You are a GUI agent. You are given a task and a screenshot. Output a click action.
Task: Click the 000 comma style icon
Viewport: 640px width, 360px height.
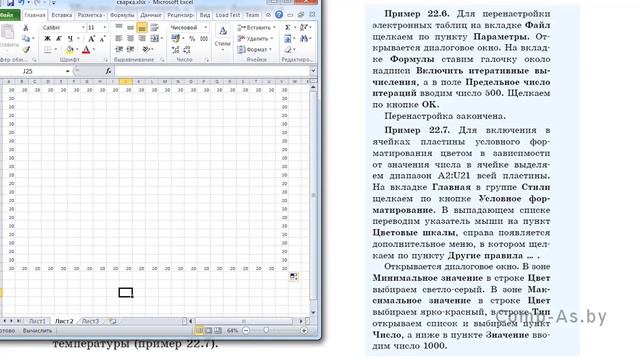click(204, 38)
